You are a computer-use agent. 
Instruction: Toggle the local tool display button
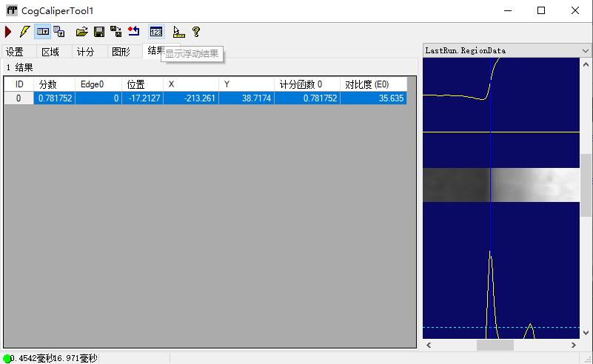click(43, 32)
